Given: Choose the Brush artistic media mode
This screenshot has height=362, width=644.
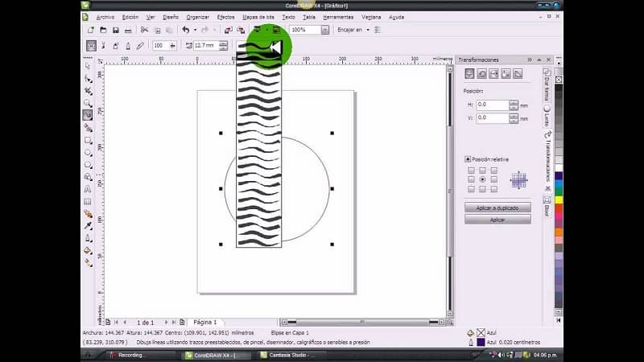Looking at the screenshot, I should 104,46.
